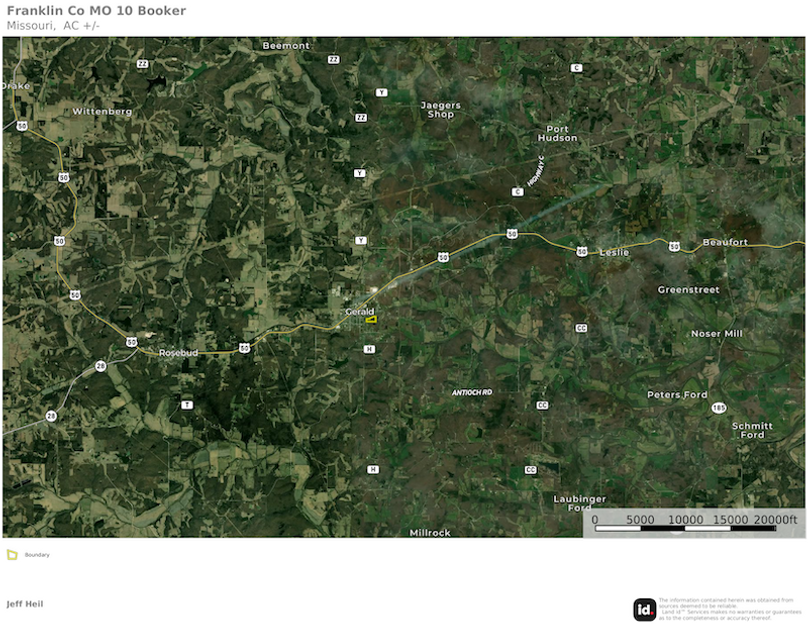Image resolution: width=808 pixels, height=624 pixels.
Task: Click the Peters Ford place label
Action: [x=677, y=395]
